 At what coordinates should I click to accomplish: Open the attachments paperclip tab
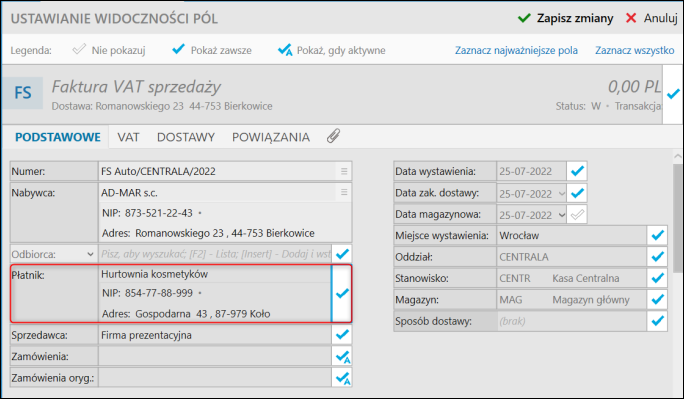point(333,136)
